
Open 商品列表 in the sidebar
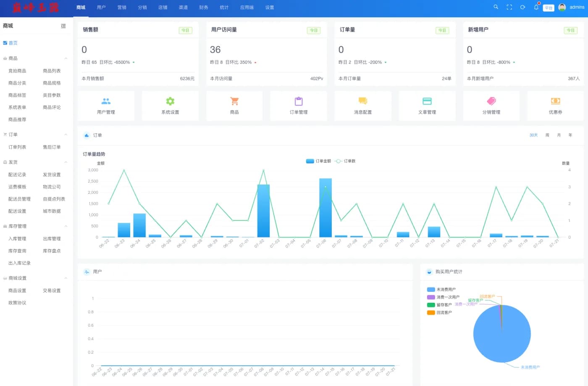tap(52, 71)
